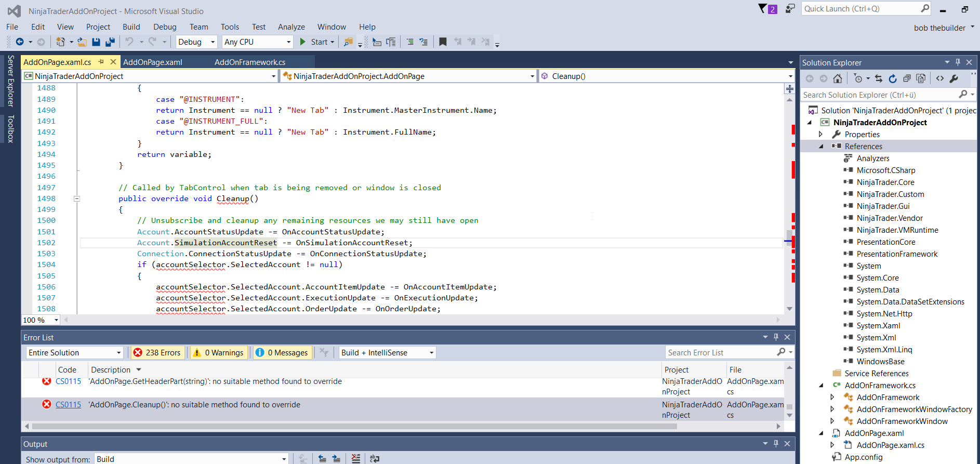This screenshot has width=980, height=464.
Task: Refresh the Solution Explorer tree
Action: (x=893, y=78)
